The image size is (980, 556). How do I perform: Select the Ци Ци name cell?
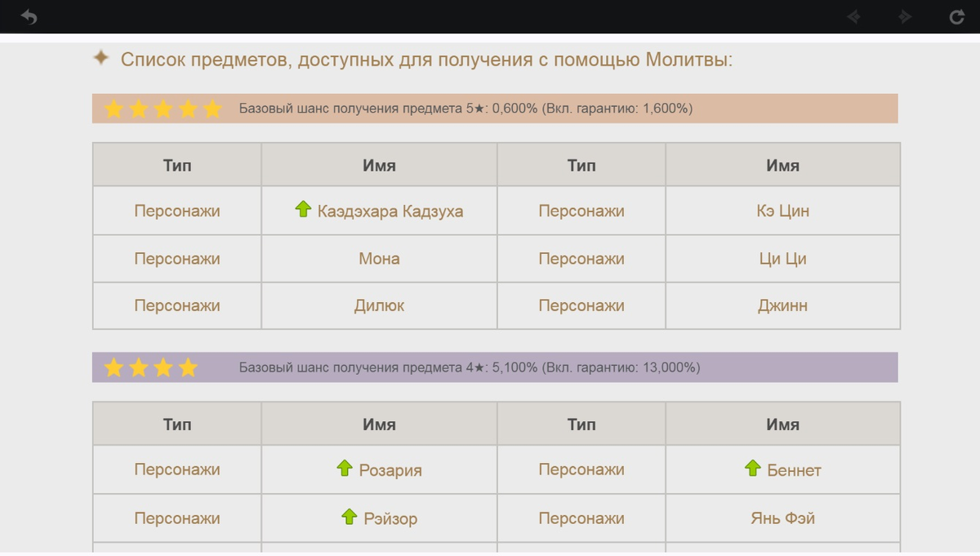(x=783, y=259)
